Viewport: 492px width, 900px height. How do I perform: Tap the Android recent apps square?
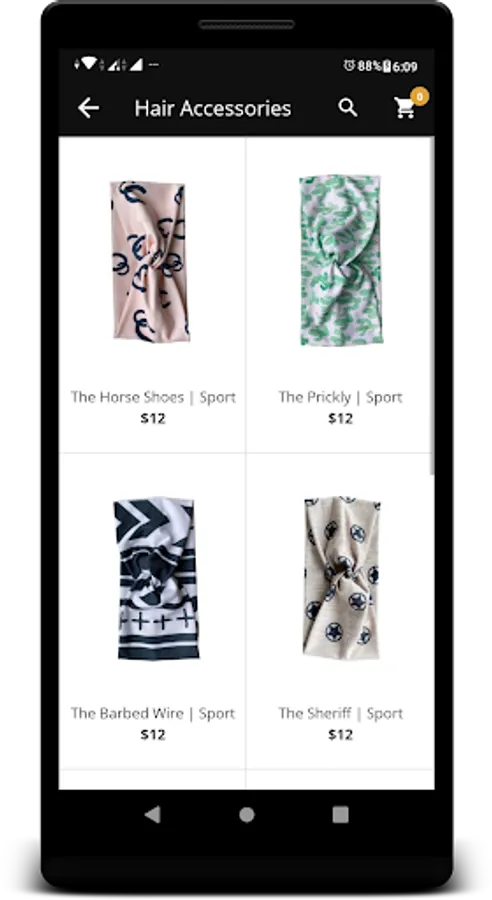pyautogui.click(x=340, y=814)
